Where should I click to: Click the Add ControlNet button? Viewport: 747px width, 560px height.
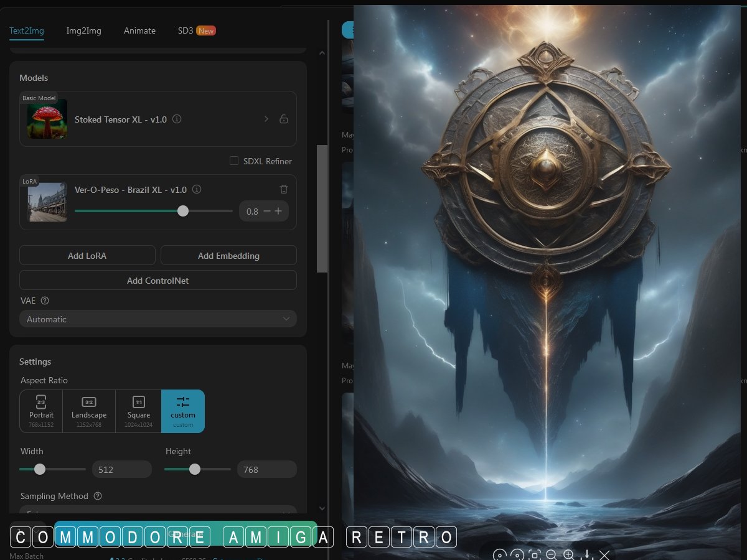pyautogui.click(x=158, y=280)
